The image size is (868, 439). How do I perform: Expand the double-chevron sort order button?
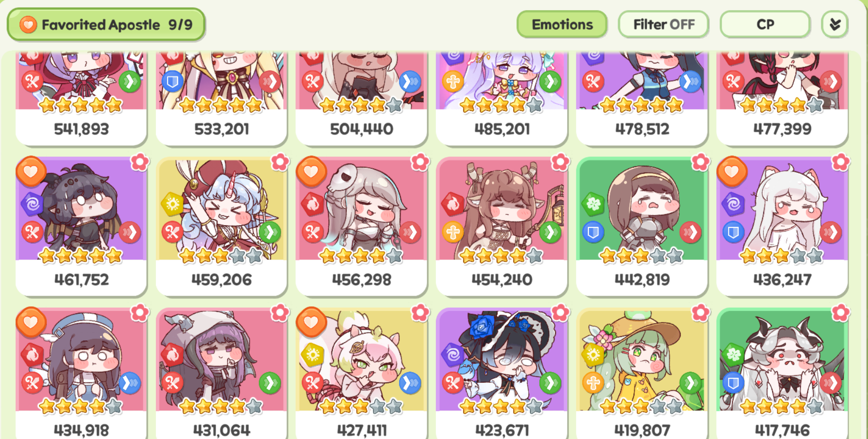coord(835,24)
